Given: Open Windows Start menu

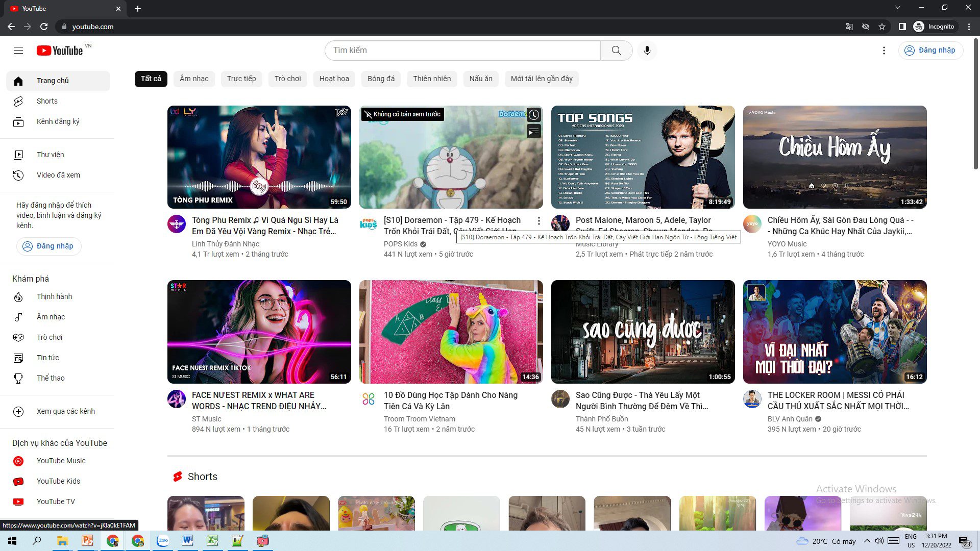Looking at the screenshot, I should pos(12,541).
